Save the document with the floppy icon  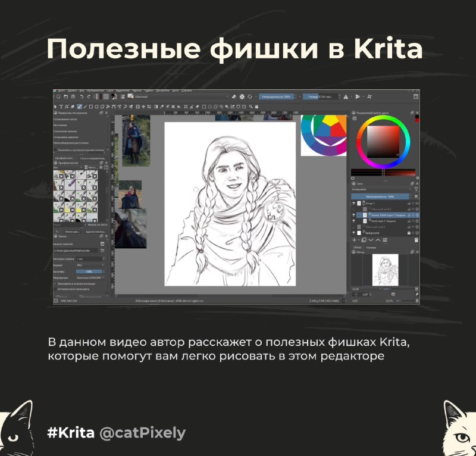(73, 96)
